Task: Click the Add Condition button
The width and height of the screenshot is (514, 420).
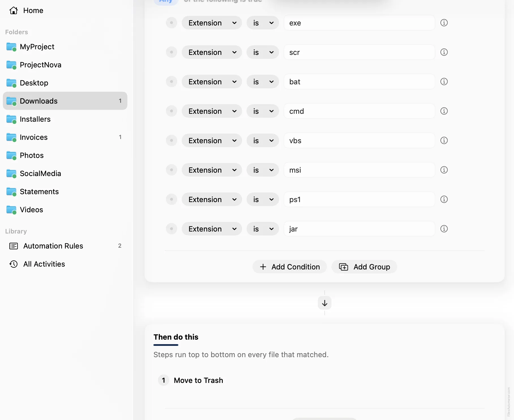Action: pyautogui.click(x=290, y=267)
